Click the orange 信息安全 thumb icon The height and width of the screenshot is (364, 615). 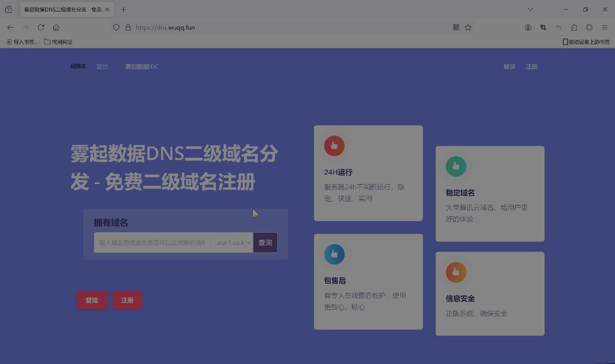[456, 272]
